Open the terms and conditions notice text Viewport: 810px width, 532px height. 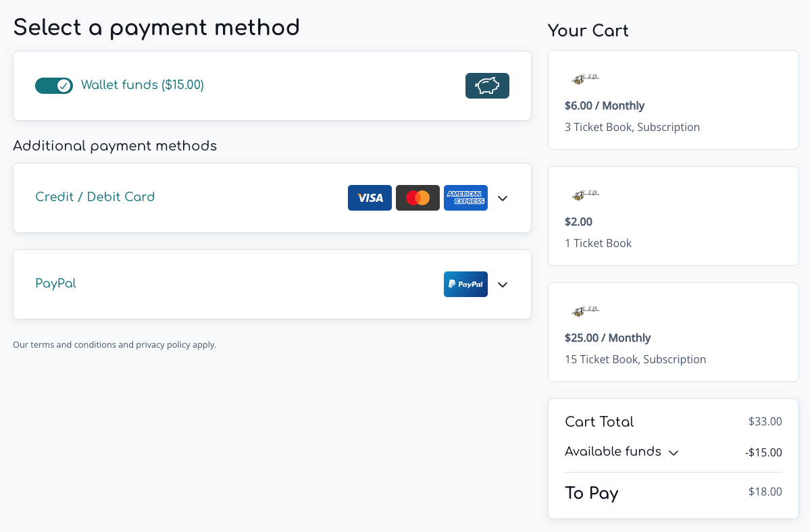(x=115, y=345)
